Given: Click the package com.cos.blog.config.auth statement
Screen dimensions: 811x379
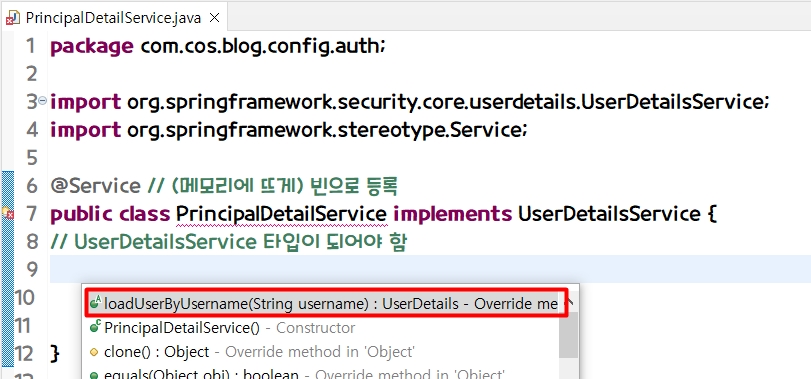Looking at the screenshot, I should (x=218, y=47).
